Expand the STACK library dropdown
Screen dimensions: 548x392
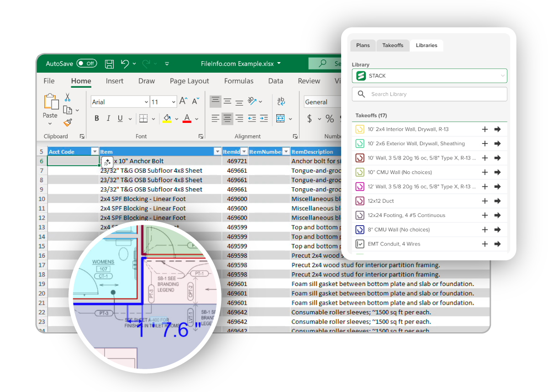[502, 76]
